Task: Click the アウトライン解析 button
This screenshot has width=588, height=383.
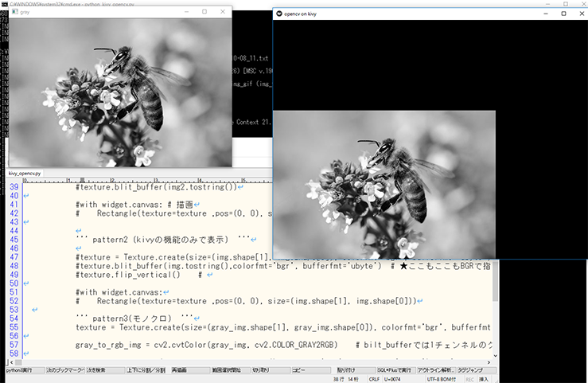Action: (x=437, y=370)
